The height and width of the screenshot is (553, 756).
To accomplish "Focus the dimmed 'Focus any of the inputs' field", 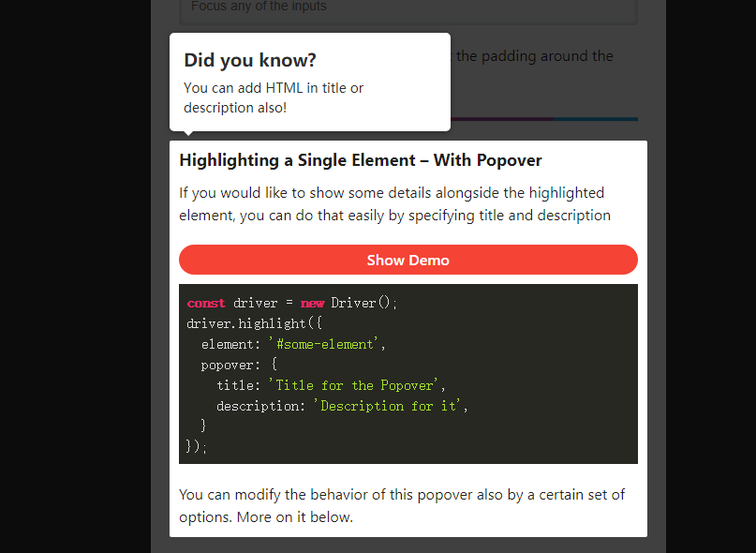I will pos(408,8).
